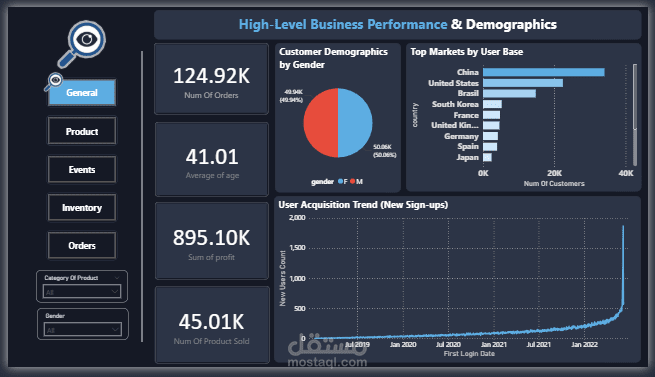Screen dimensions: 655x377
Task: Click the France bar
Action: coord(492,115)
